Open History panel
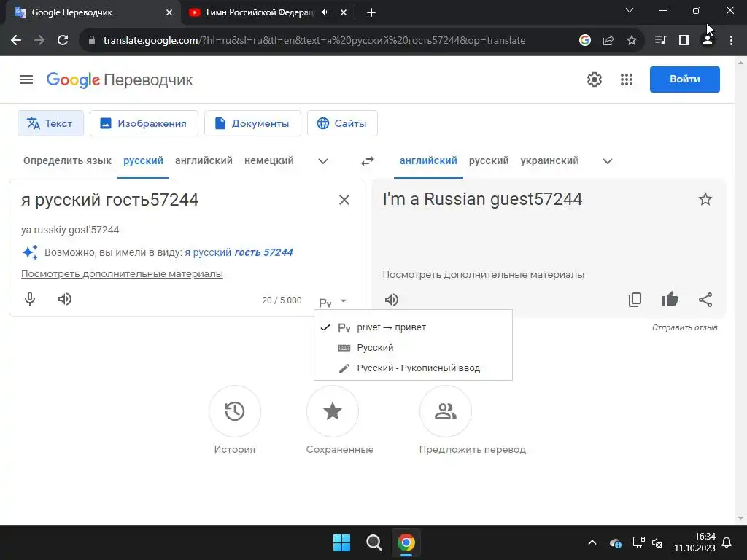The image size is (747, 560). pos(234,411)
